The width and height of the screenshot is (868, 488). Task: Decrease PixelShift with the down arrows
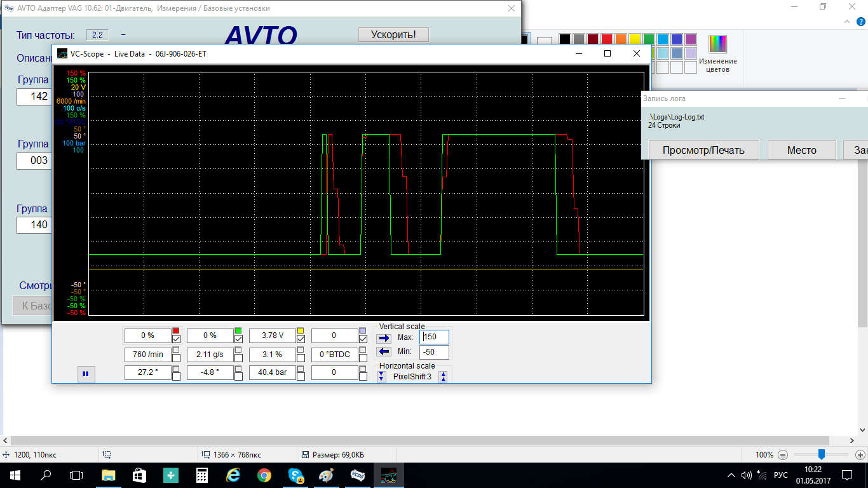381,377
